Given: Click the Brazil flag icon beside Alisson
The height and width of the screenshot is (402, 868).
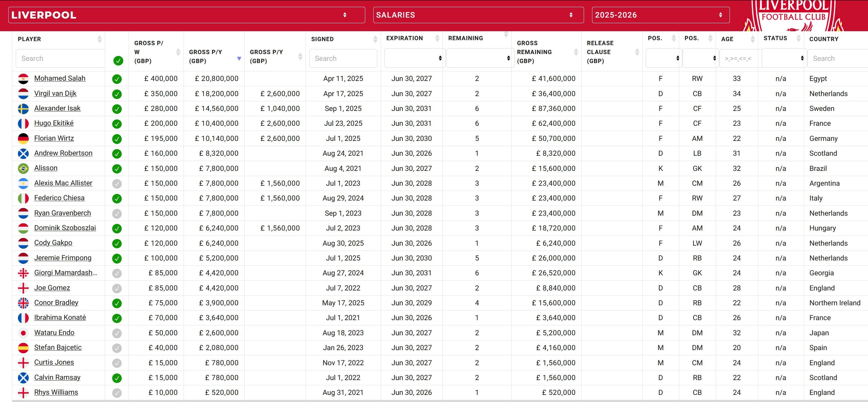Looking at the screenshot, I should click(x=23, y=168).
